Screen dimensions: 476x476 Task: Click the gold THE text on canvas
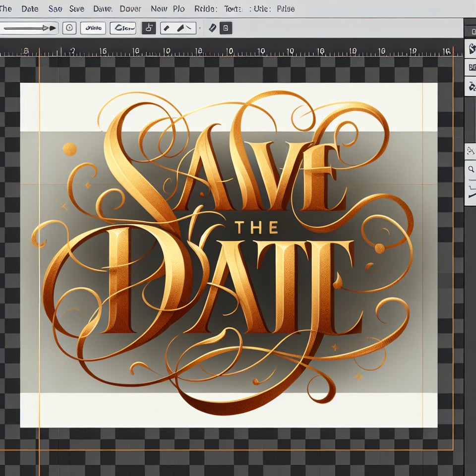tap(256, 228)
